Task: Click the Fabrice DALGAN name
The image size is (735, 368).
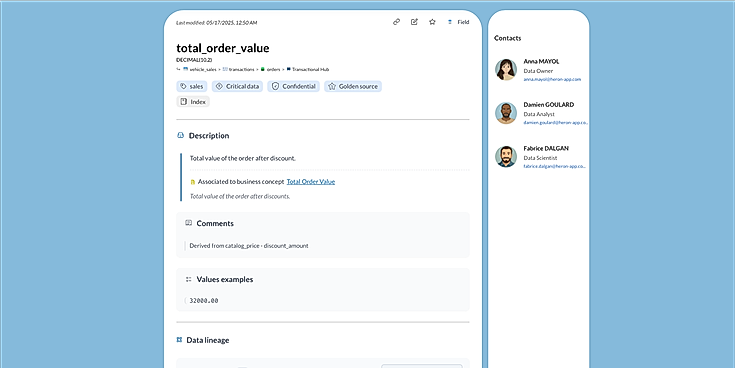Action: coord(546,148)
